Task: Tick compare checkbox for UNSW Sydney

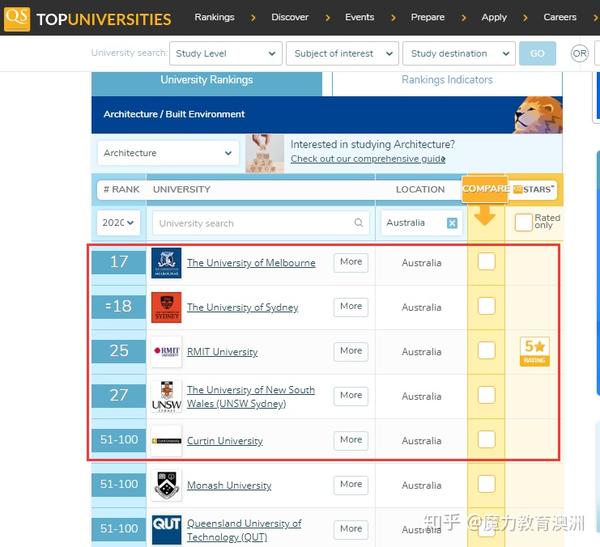Action: point(486,395)
